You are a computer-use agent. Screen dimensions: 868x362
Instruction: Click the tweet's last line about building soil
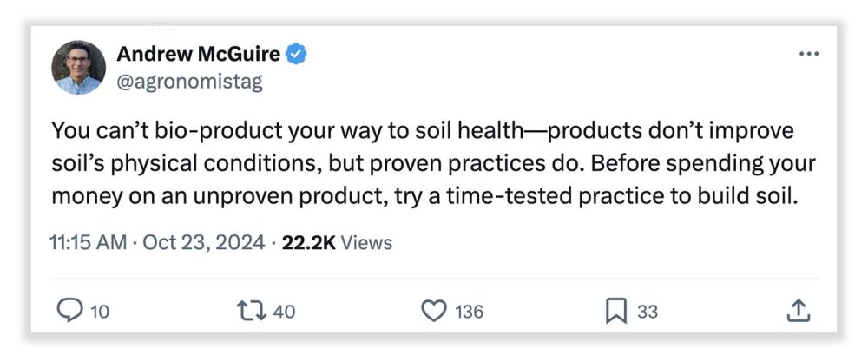pos(423,195)
